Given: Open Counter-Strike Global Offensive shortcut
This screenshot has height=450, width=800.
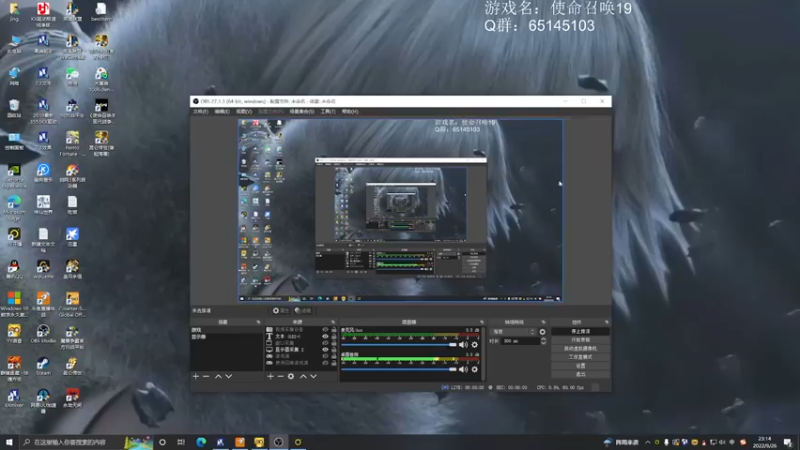Looking at the screenshot, I should click(72, 304).
